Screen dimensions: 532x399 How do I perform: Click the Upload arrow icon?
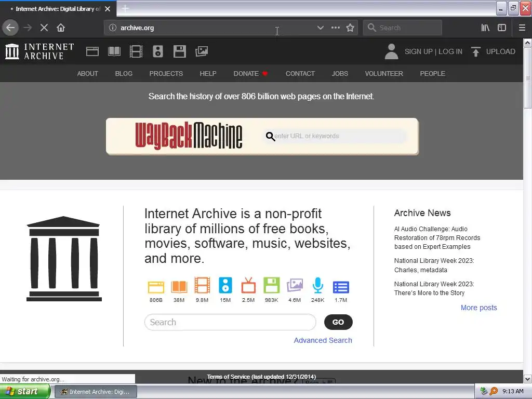[476, 51]
